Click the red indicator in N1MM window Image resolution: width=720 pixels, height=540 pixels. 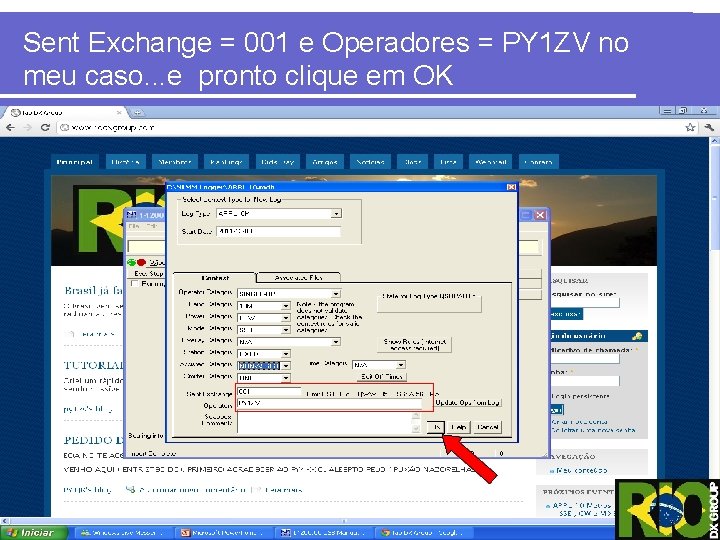[x=141, y=263]
